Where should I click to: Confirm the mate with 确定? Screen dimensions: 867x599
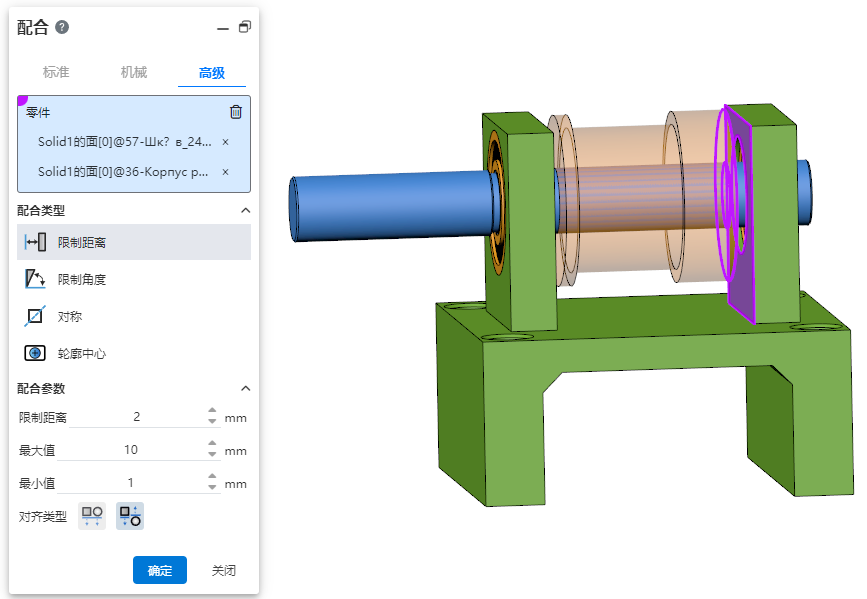[x=160, y=570]
